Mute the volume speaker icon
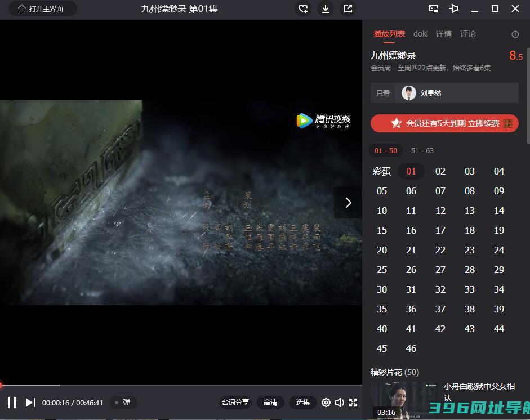 (340, 403)
